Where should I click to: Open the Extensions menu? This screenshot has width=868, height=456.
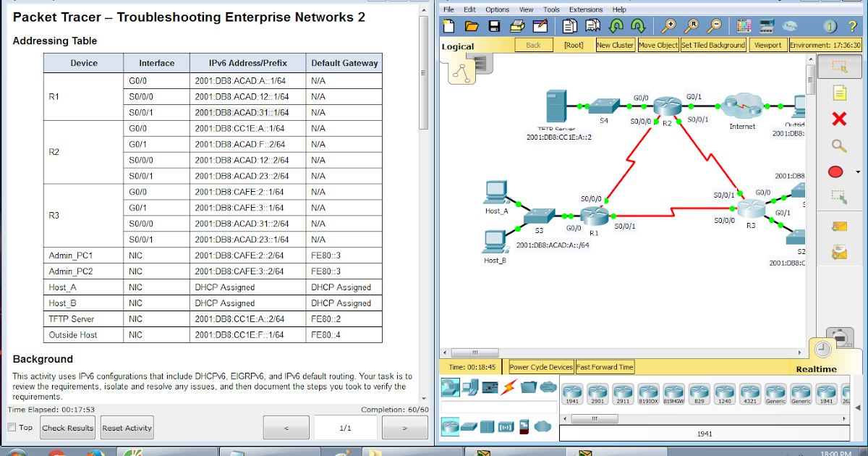pos(586,9)
